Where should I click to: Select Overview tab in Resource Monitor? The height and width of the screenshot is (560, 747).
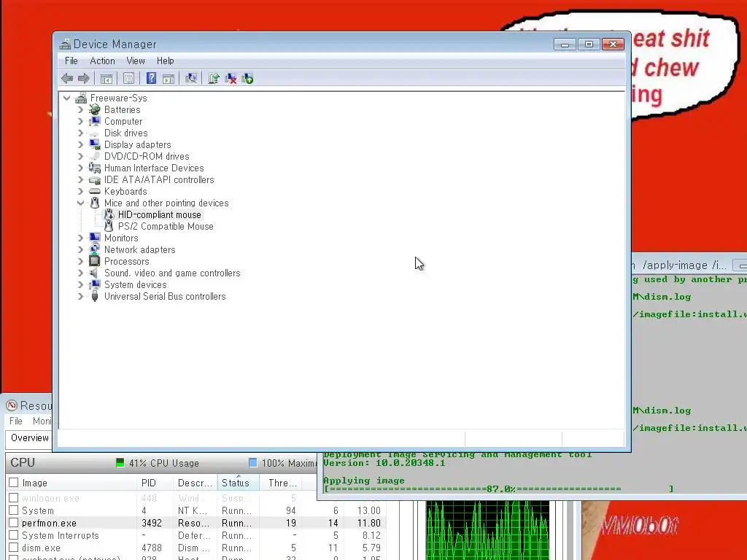(x=29, y=438)
